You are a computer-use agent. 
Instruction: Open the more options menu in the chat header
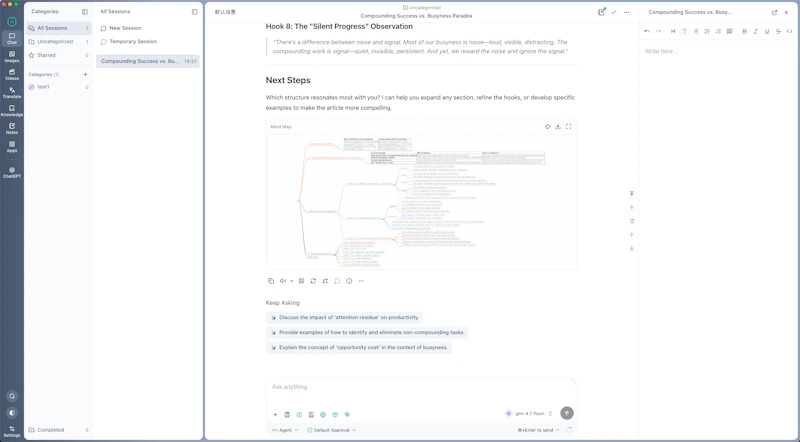[x=627, y=12]
